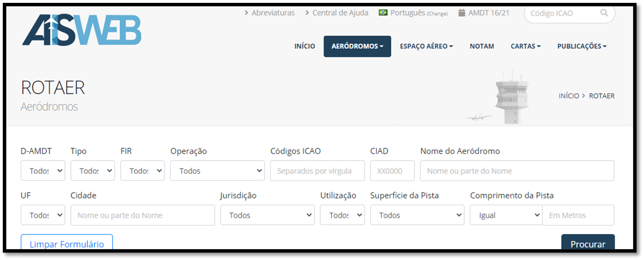Expand the Espaço Aéreo menu

(426, 47)
